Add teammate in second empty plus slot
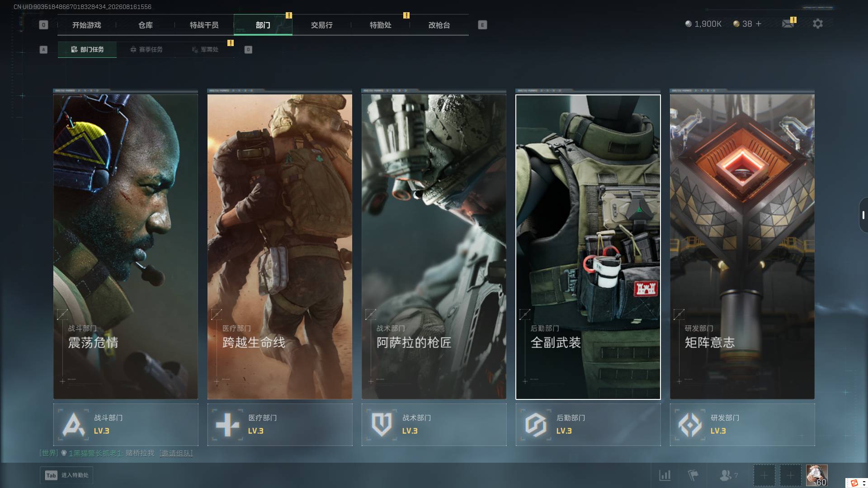This screenshot has width=868, height=488. click(x=790, y=476)
